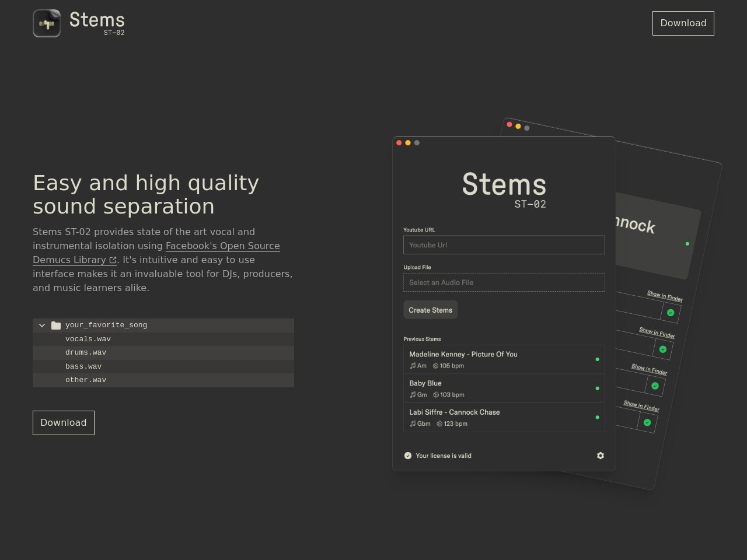Open the Labi Siffre - Cannock Chase stem
The width and height of the screenshot is (747, 560).
pyautogui.click(x=504, y=418)
